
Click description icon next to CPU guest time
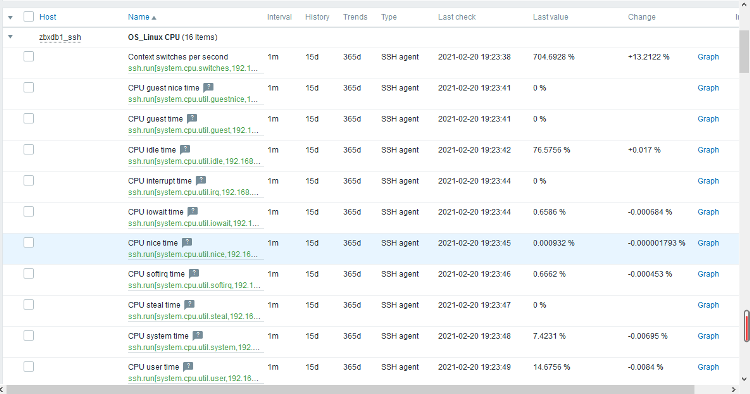coord(192,119)
